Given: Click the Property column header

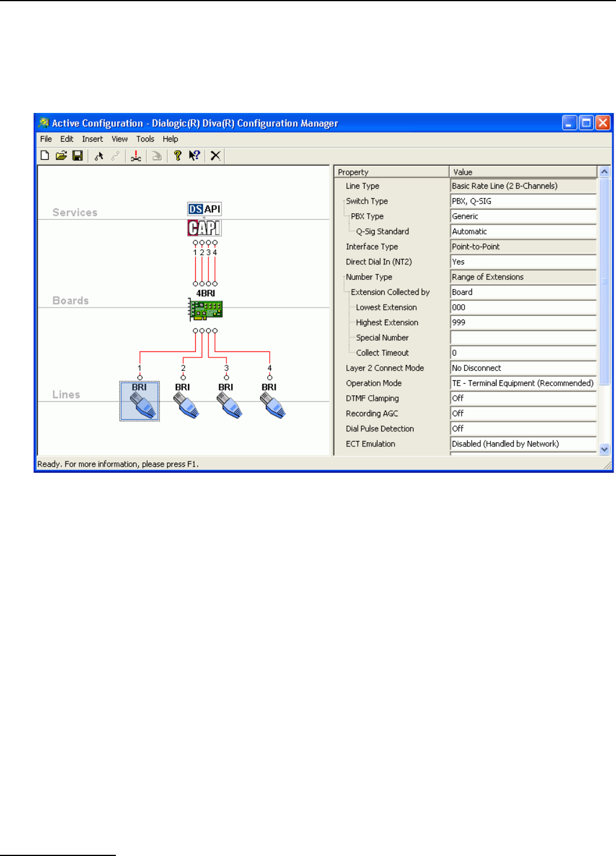Looking at the screenshot, I should 391,172.
